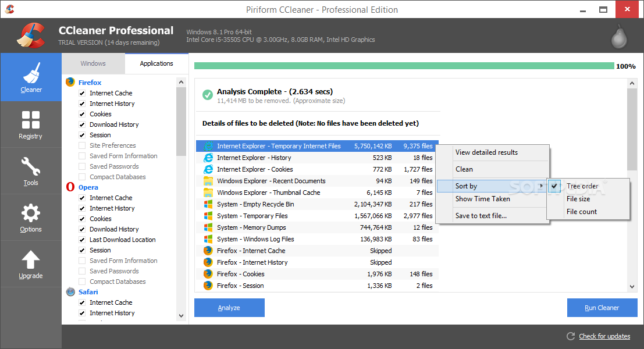Sort results by File size
The image size is (644, 349).
578,199
